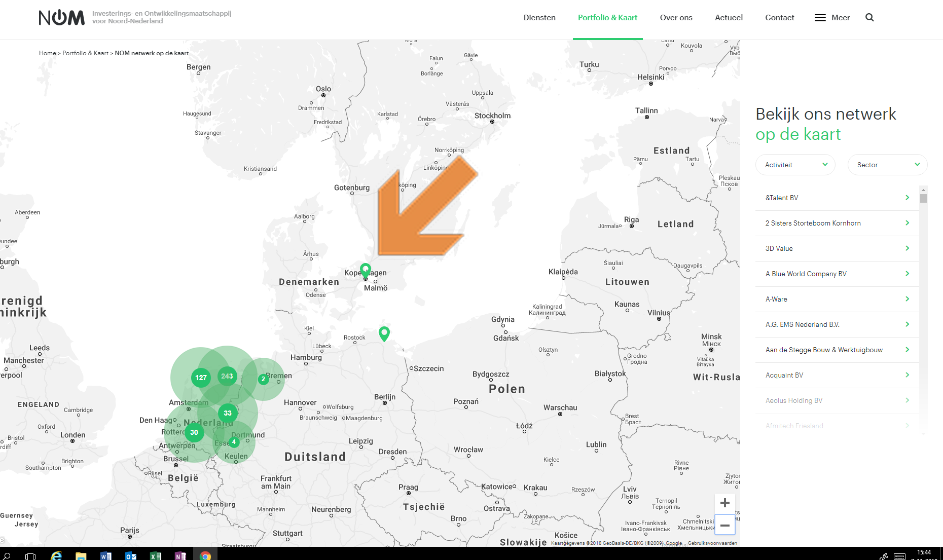Click the Hamburg city label on map
Image resolution: width=943 pixels, height=560 pixels.
click(x=306, y=357)
